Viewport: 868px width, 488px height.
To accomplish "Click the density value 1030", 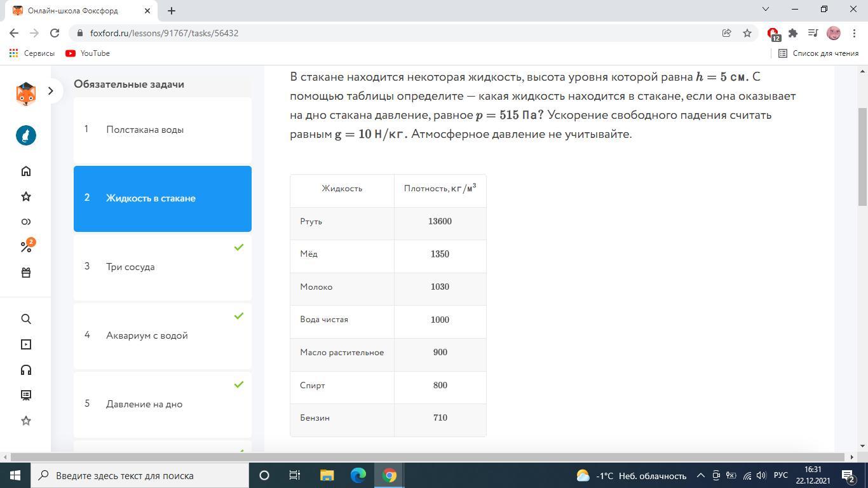I will tap(440, 287).
